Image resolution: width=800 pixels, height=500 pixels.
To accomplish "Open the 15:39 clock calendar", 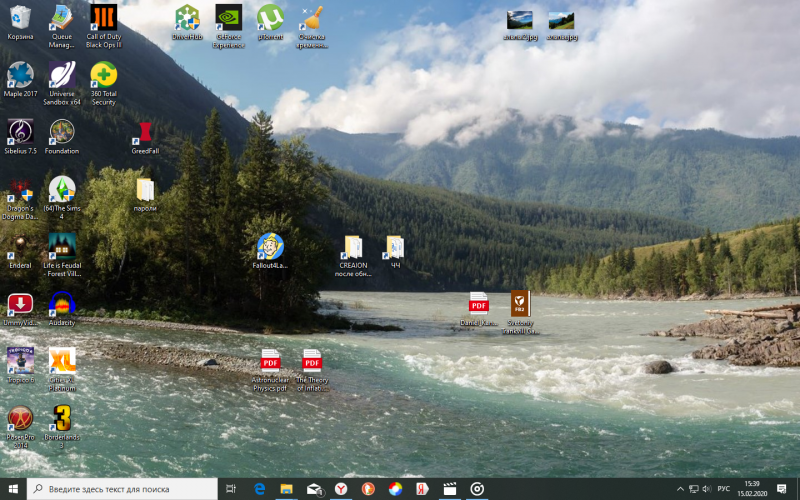I will point(752,489).
